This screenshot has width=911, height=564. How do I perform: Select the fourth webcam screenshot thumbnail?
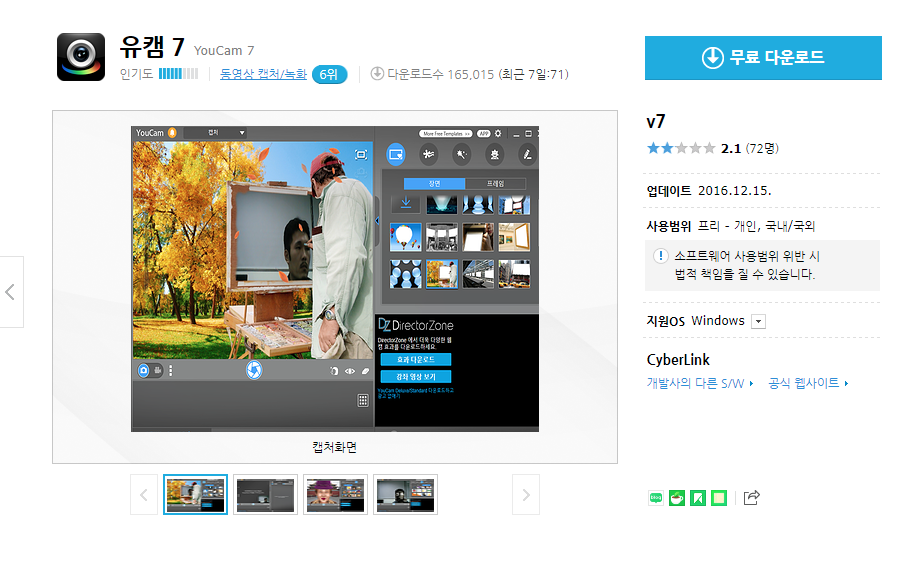tap(405, 495)
